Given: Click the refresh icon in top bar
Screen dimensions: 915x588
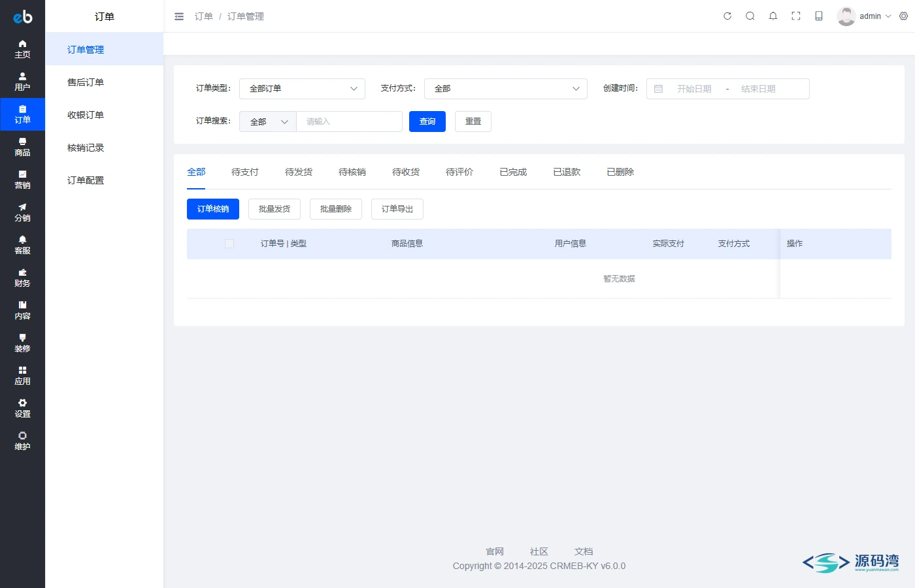Looking at the screenshot, I should pos(727,16).
